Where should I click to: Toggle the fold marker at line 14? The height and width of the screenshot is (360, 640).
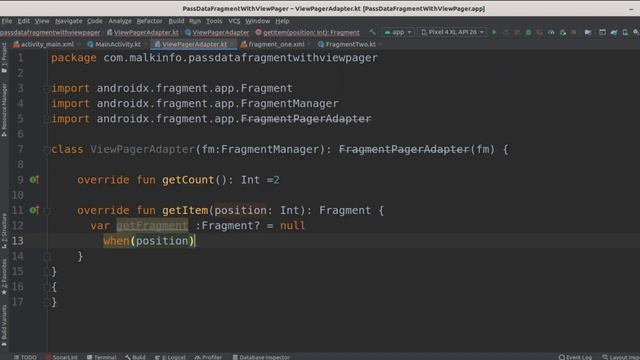tap(46, 256)
